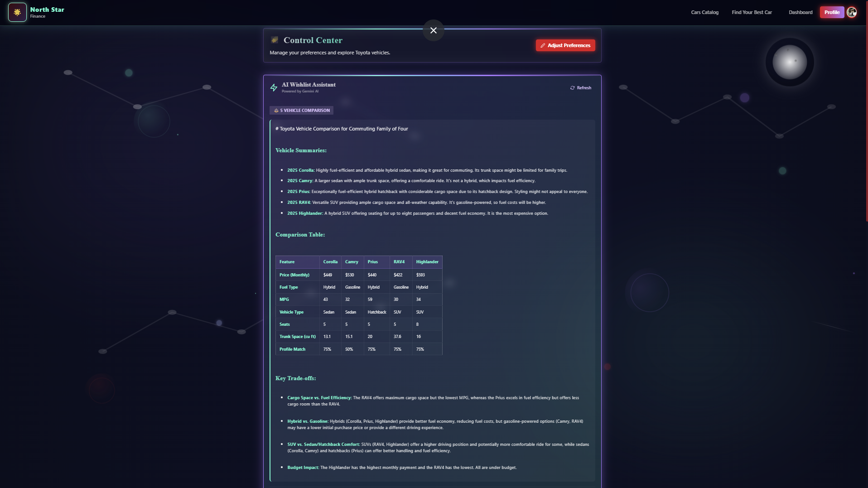Click Cargo Space vs. Fuel Efficiency label
Viewport: 868px width, 488px height.
(319, 398)
